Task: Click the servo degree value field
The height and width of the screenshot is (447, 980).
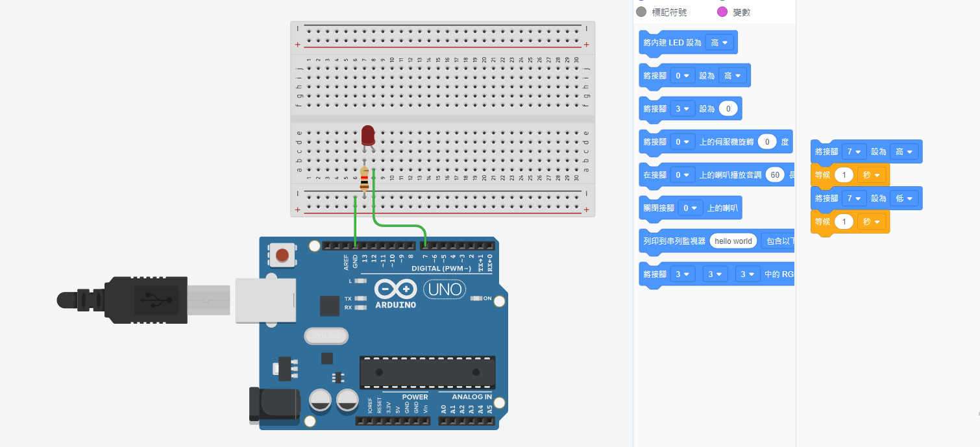Action: click(766, 142)
